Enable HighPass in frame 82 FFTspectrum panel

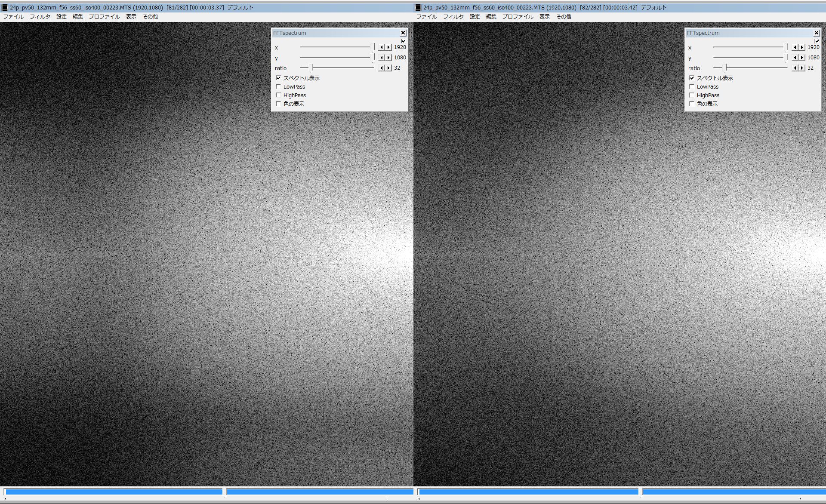point(692,95)
